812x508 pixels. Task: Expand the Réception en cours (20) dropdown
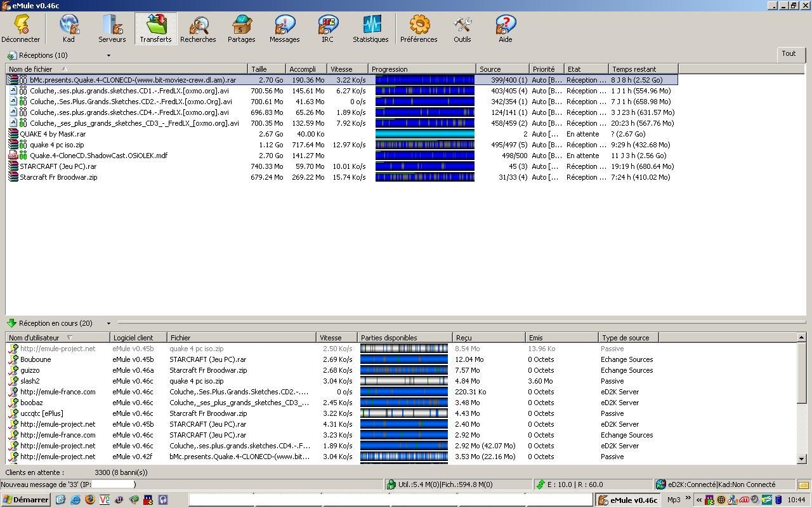(108, 324)
